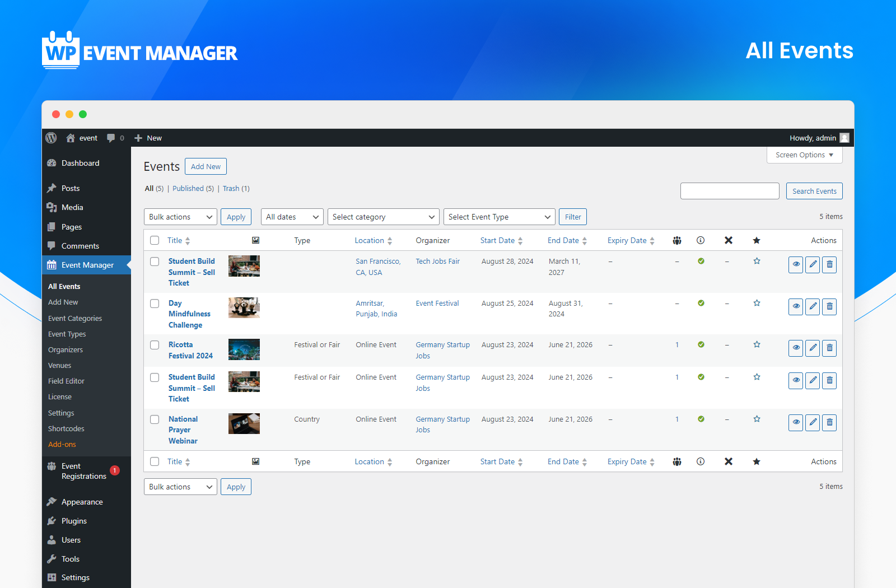Delete the Day Mindfulness Challenge event

pyautogui.click(x=829, y=306)
